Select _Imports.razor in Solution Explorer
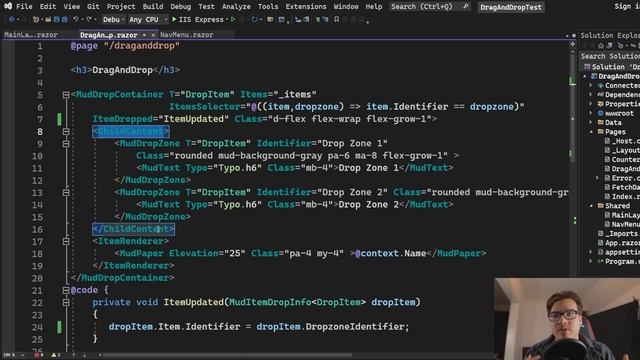 coord(619,233)
